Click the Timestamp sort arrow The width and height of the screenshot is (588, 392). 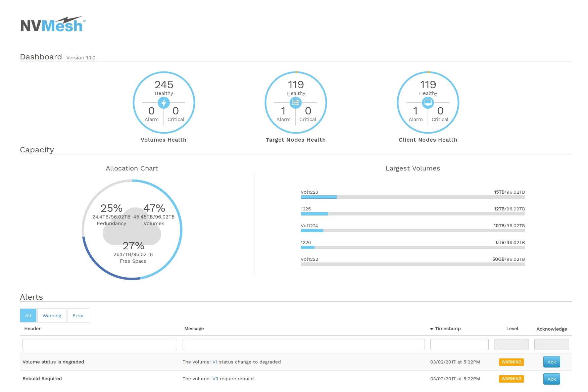click(x=432, y=329)
